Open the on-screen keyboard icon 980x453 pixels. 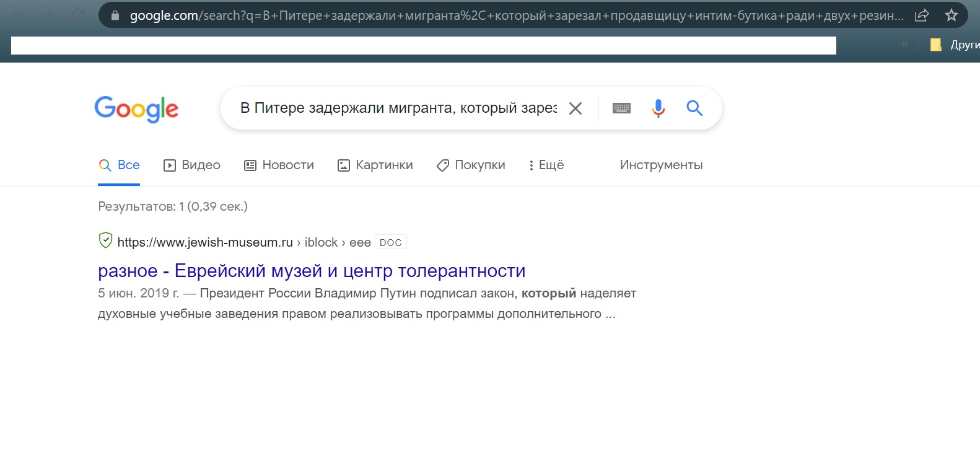pyautogui.click(x=621, y=108)
